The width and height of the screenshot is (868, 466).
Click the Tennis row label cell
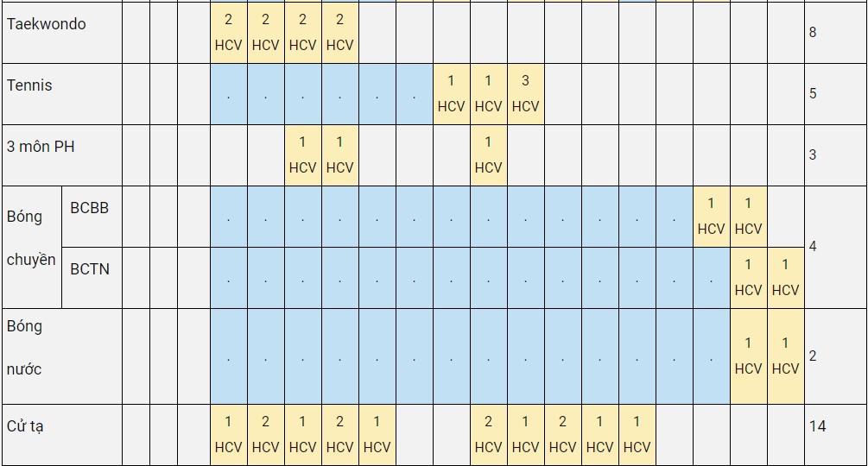(x=62, y=94)
